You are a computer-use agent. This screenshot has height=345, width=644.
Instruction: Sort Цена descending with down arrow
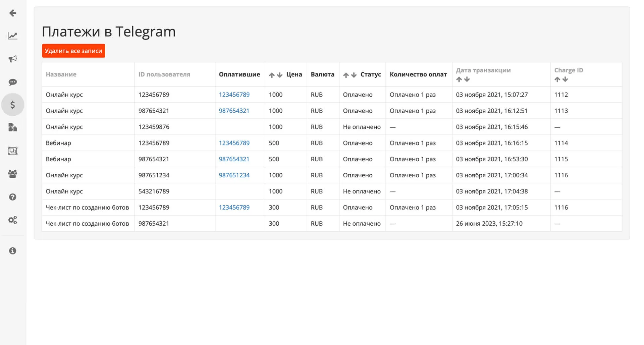(280, 75)
